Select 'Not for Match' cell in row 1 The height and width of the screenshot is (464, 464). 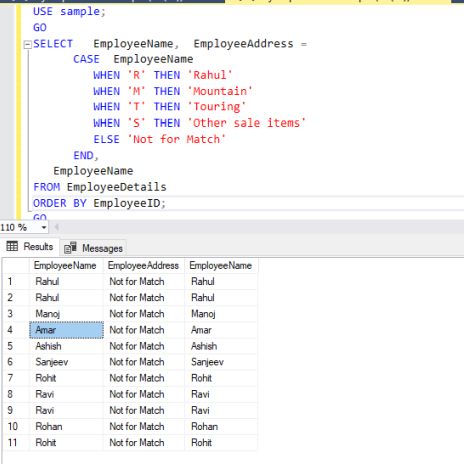144,282
